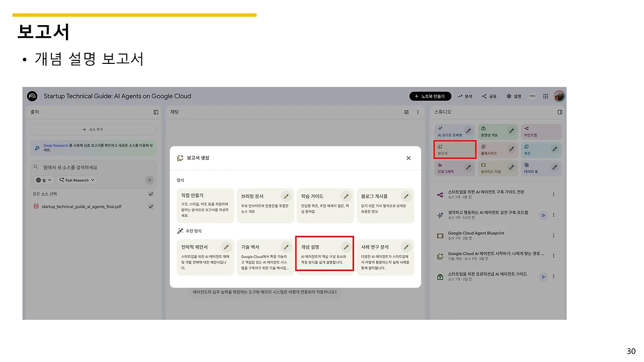Image resolution: width=644 pixels, height=362 pixels.
Task: Click the NotebookLM logo icon
Action: pos(32,96)
